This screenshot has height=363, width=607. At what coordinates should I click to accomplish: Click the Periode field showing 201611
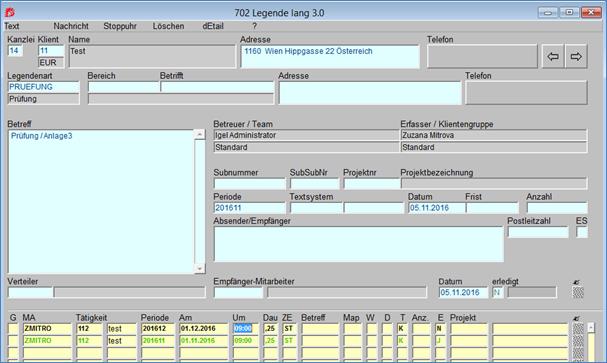(249, 208)
